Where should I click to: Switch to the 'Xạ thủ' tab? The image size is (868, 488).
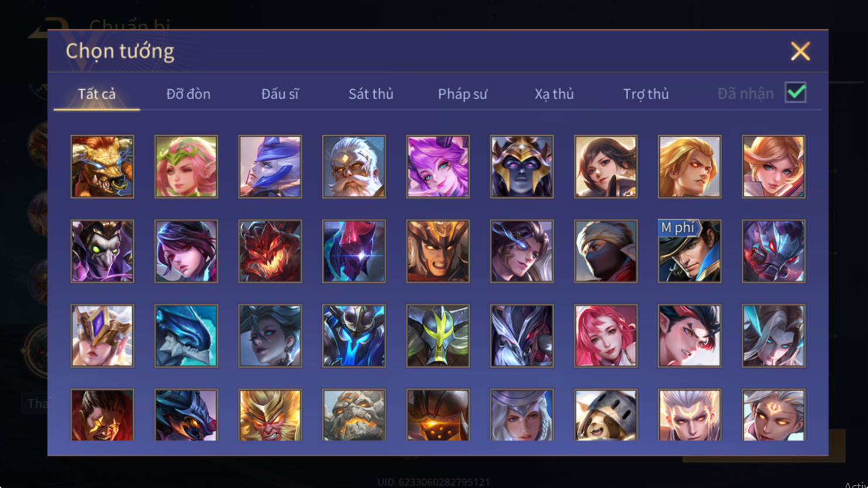pos(554,94)
